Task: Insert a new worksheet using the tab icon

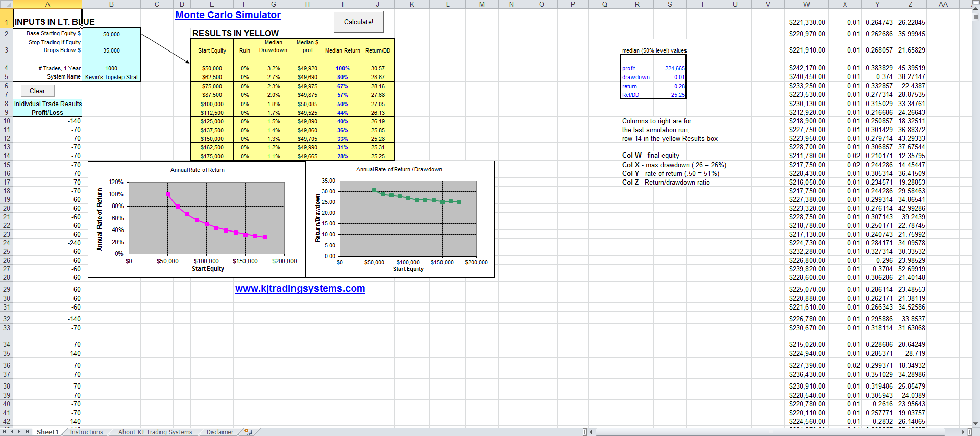Action: 249,432
